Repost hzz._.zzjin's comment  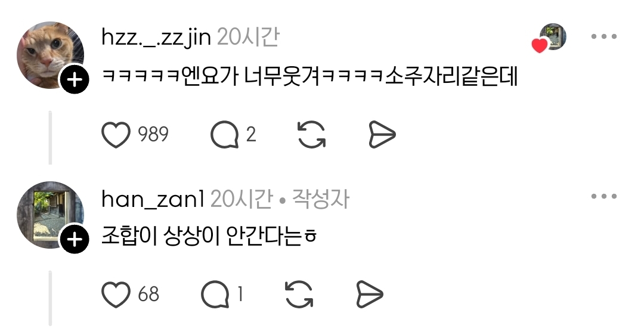point(312,134)
